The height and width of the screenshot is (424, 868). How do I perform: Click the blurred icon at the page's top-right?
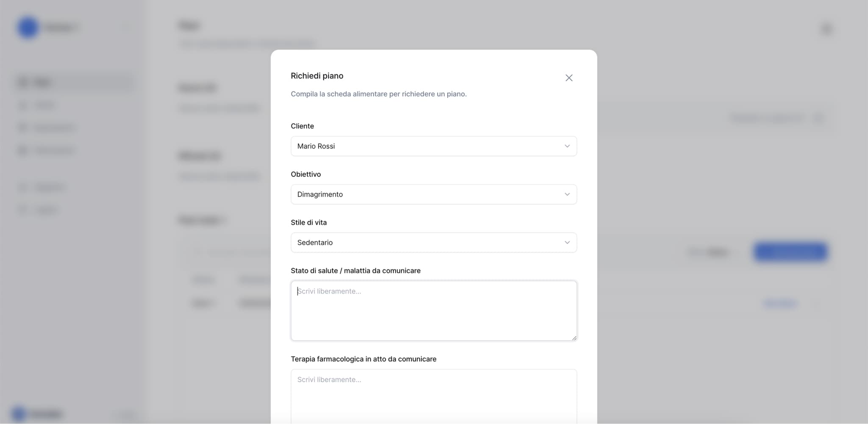click(826, 29)
